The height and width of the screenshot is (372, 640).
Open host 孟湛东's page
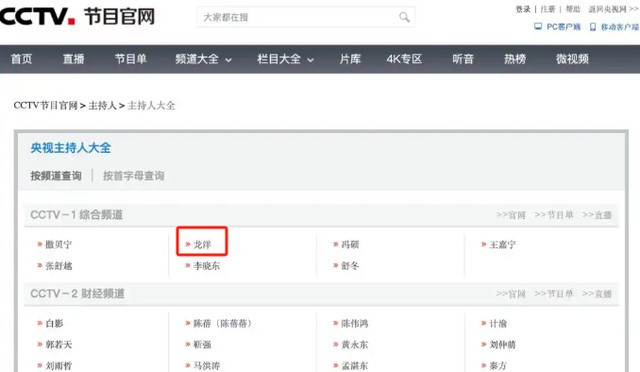tap(354, 365)
